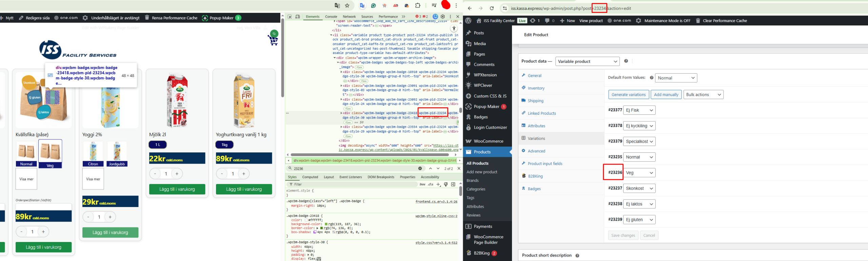Open the Product data type dropdown

click(587, 61)
